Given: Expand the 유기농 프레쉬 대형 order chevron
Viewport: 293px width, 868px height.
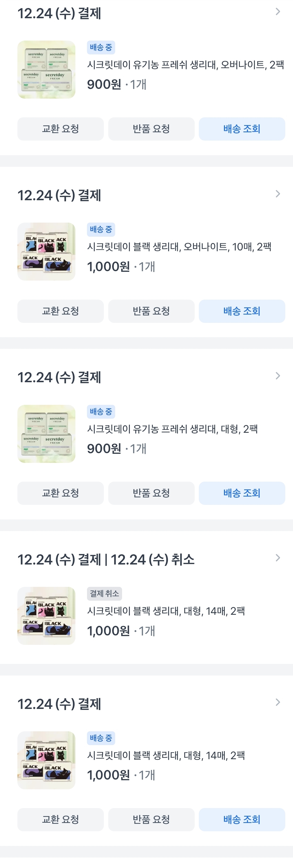Looking at the screenshot, I should coord(278,376).
